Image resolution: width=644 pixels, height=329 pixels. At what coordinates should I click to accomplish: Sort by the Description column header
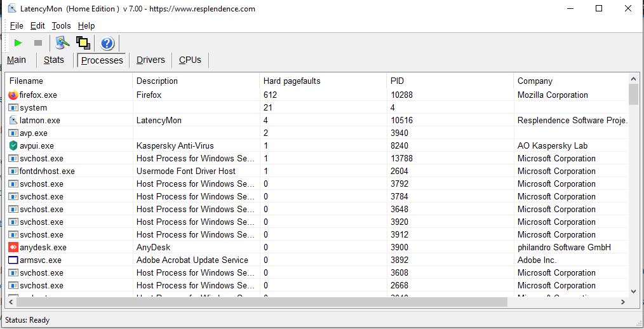click(196, 81)
